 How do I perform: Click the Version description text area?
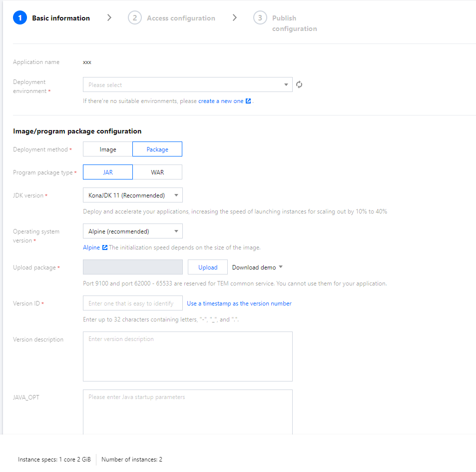(x=187, y=356)
